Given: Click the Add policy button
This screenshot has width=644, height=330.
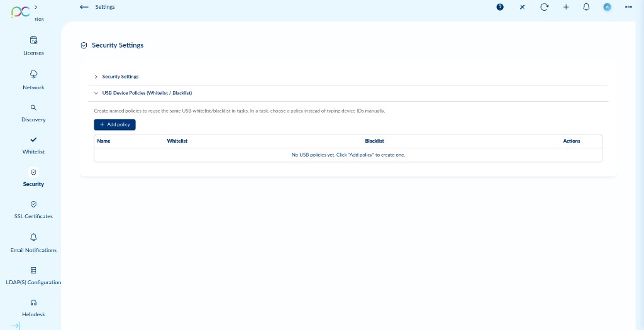Looking at the screenshot, I should tap(114, 124).
